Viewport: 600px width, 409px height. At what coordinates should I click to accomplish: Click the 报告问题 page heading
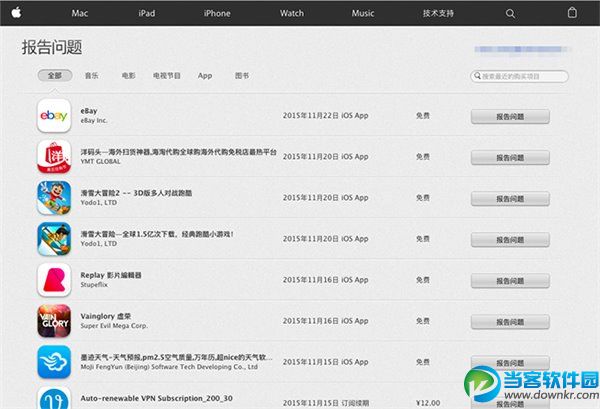pos(52,47)
